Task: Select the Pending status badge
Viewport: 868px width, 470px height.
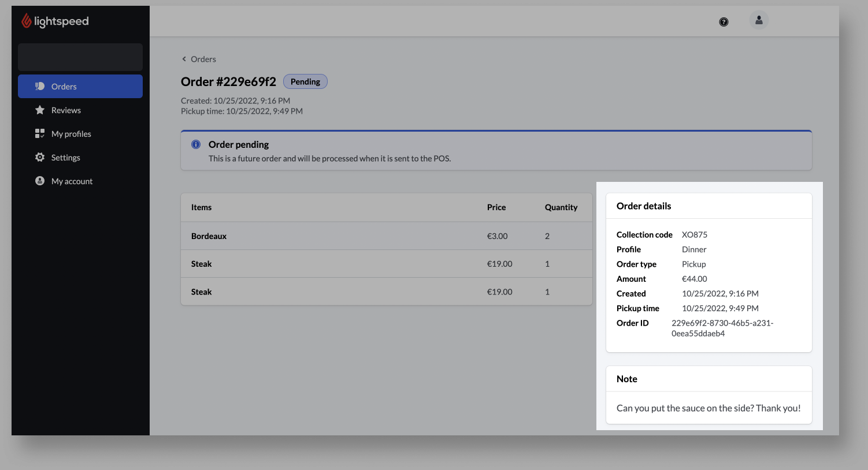Action: [305, 81]
